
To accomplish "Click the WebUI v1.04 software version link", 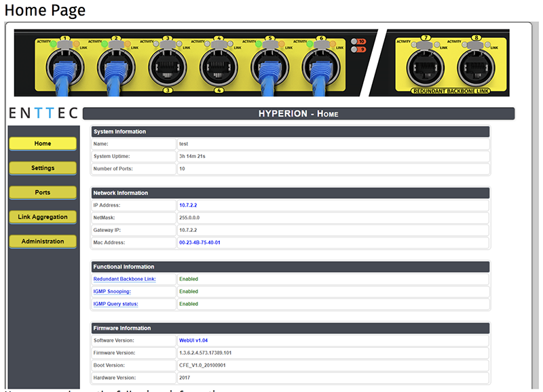I will pyautogui.click(x=193, y=340).
